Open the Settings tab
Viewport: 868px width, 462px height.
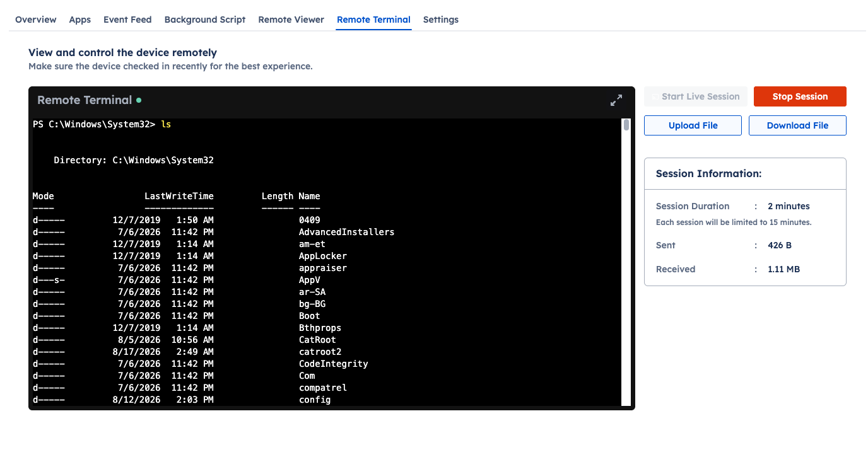(x=441, y=20)
